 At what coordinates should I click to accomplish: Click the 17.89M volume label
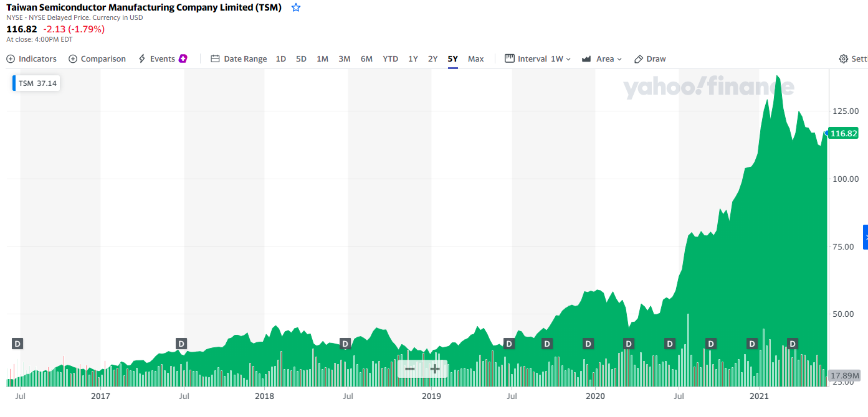pos(846,376)
